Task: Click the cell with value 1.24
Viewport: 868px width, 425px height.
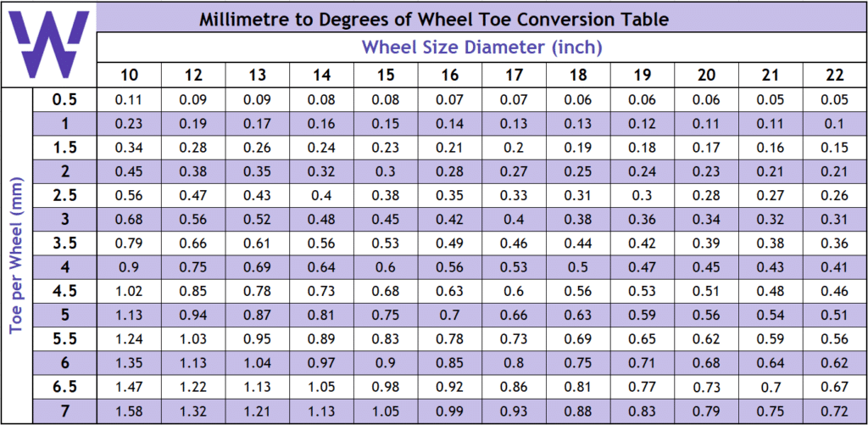Action: [129, 340]
